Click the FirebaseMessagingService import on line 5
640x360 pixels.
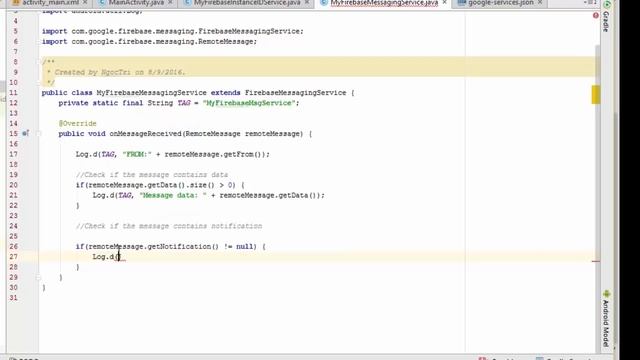pyautogui.click(x=173, y=31)
